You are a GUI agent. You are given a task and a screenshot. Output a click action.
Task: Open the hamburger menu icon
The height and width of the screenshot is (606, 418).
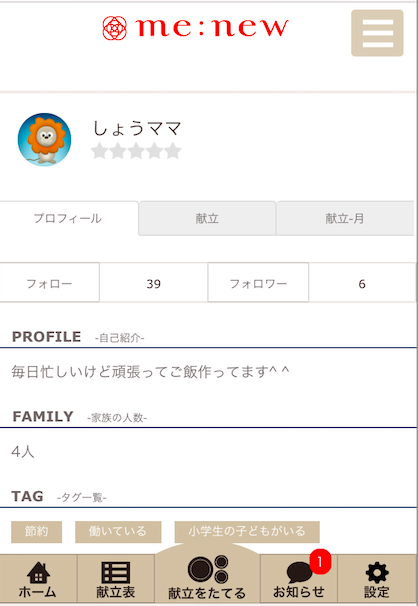click(377, 33)
